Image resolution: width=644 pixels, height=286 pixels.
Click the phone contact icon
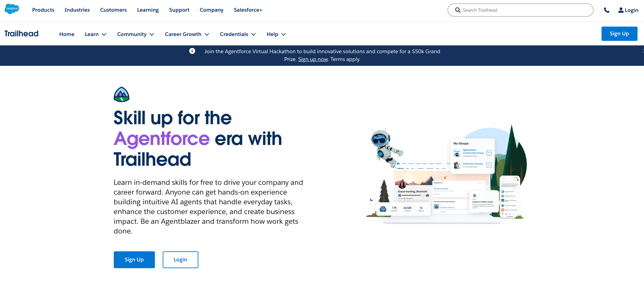(x=607, y=10)
